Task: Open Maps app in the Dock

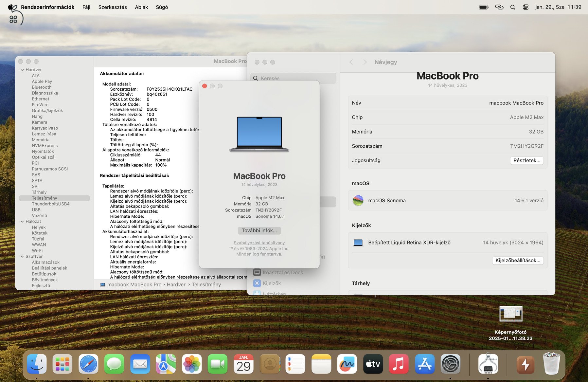Action: point(166,364)
